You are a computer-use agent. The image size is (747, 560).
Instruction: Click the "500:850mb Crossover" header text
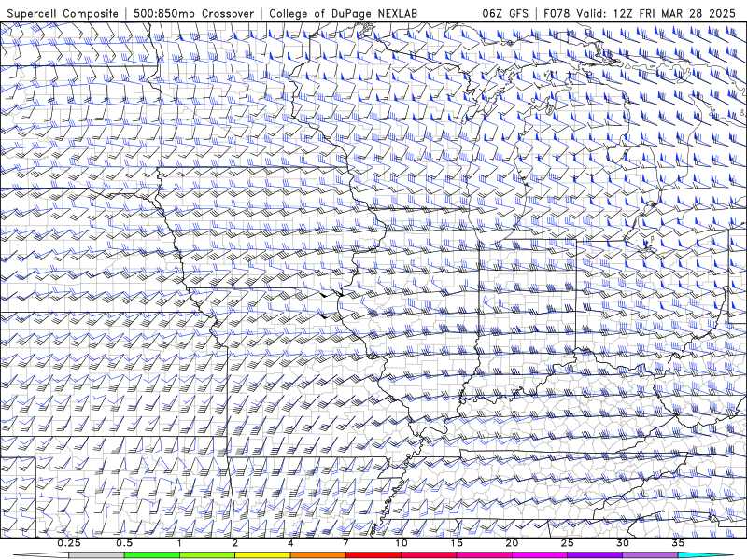click(193, 13)
